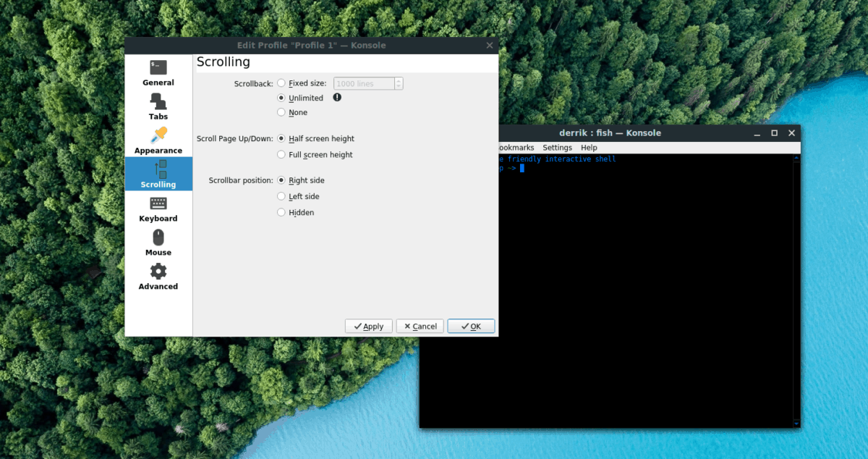Choose Full screen height scrolling
The width and height of the screenshot is (868, 459).
click(315, 154)
